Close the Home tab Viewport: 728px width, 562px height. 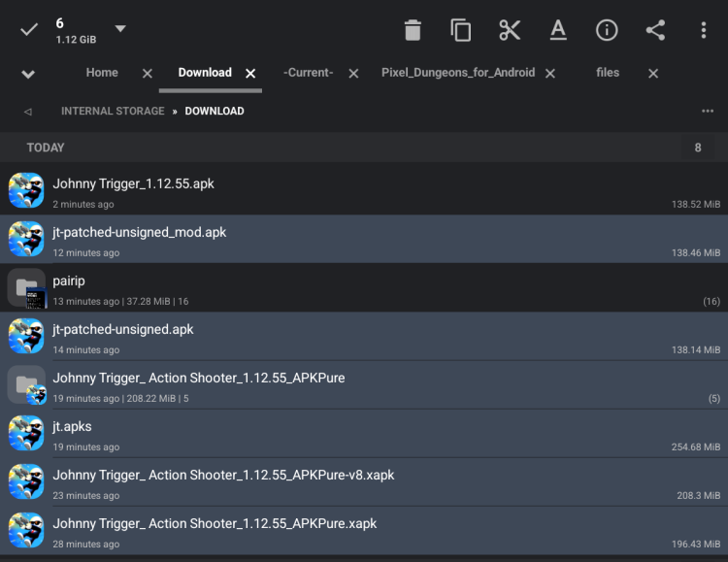pyautogui.click(x=148, y=74)
